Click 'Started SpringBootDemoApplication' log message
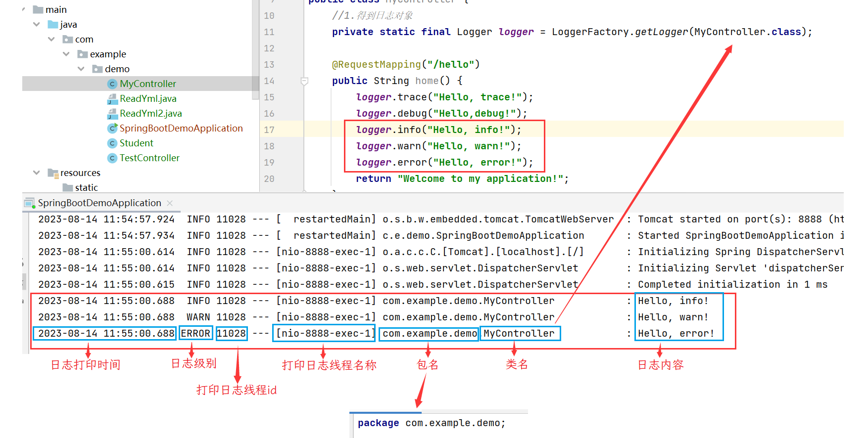The image size is (868, 438). click(741, 235)
